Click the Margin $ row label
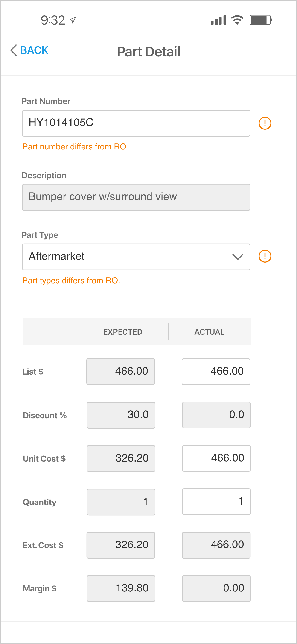 [x=40, y=588]
